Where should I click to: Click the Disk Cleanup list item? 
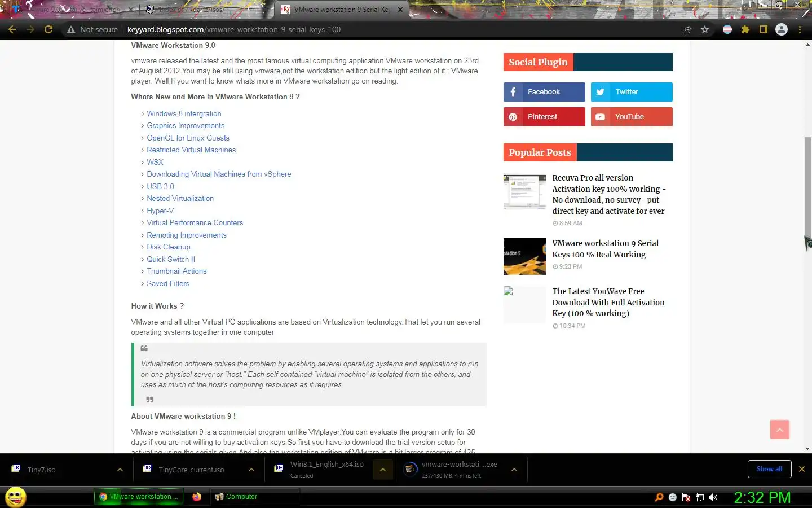[169, 247]
